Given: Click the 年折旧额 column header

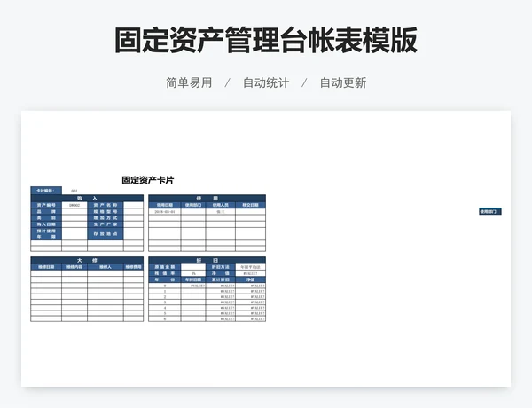Looking at the screenshot, I should [x=193, y=279].
